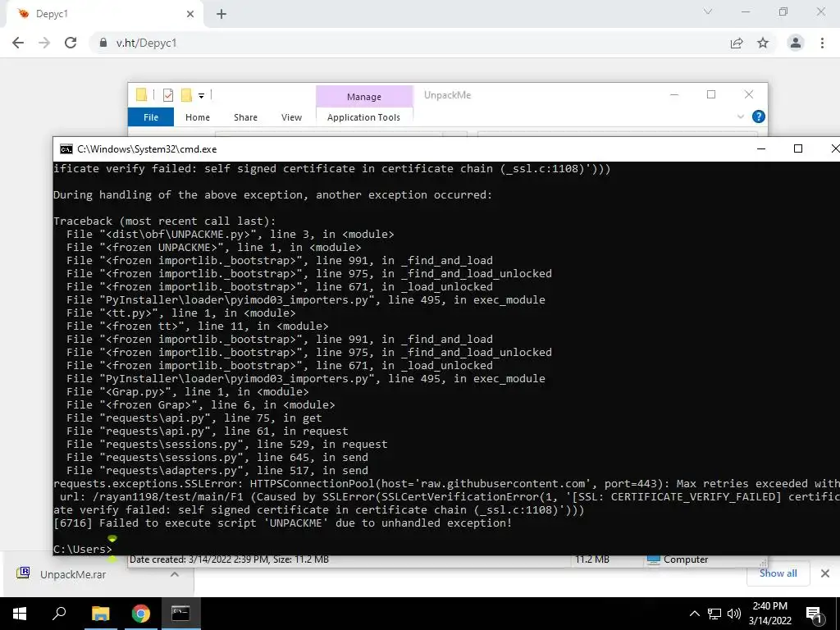Click the 'Failed to execute script' line

pyautogui.click(x=282, y=523)
